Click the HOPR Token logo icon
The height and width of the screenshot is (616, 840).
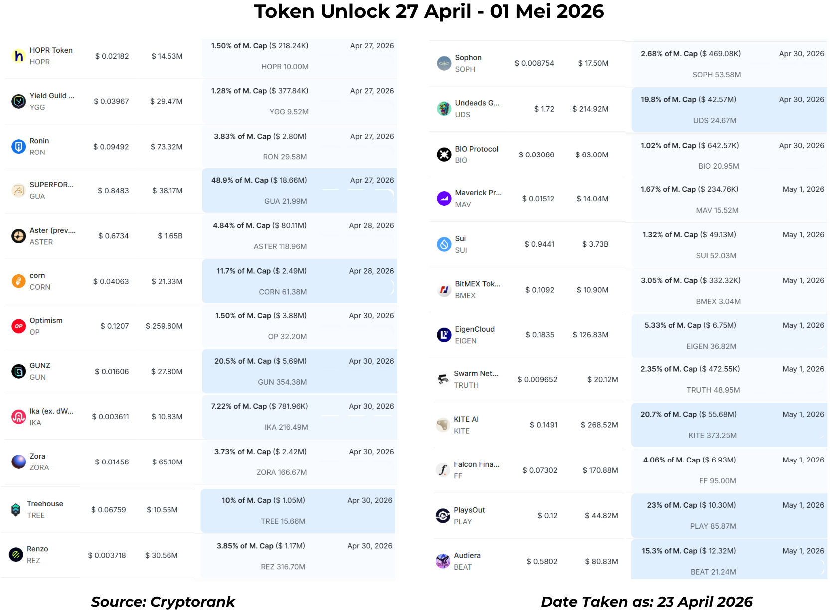point(18,56)
